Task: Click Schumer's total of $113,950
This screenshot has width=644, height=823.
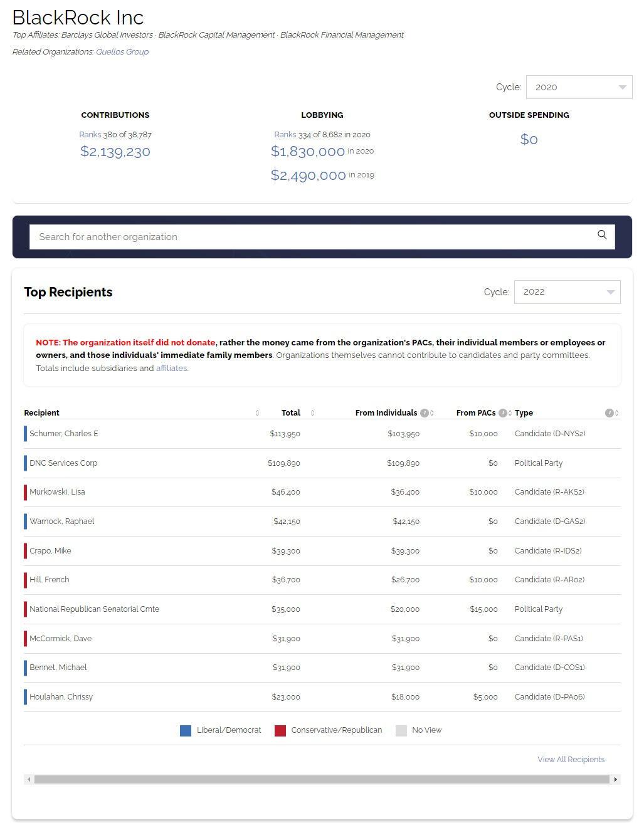Action: click(x=285, y=434)
